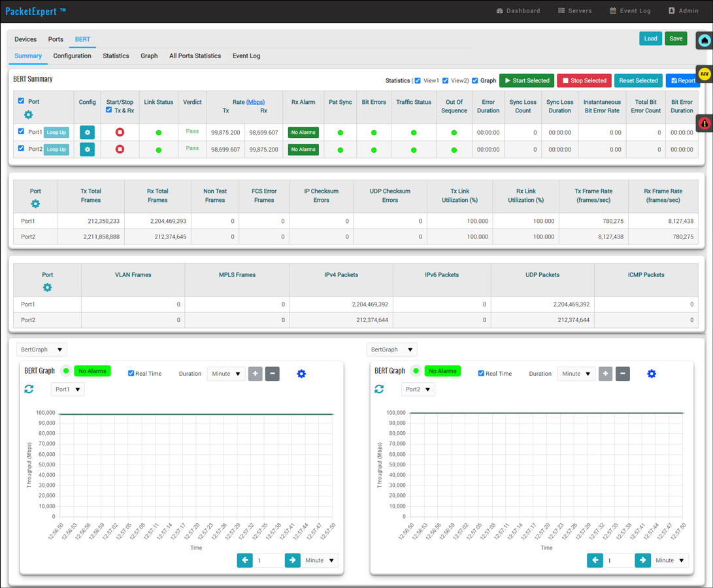Go to previous time page on Port2 graph
Image resolution: width=713 pixels, height=588 pixels.
[x=595, y=561]
